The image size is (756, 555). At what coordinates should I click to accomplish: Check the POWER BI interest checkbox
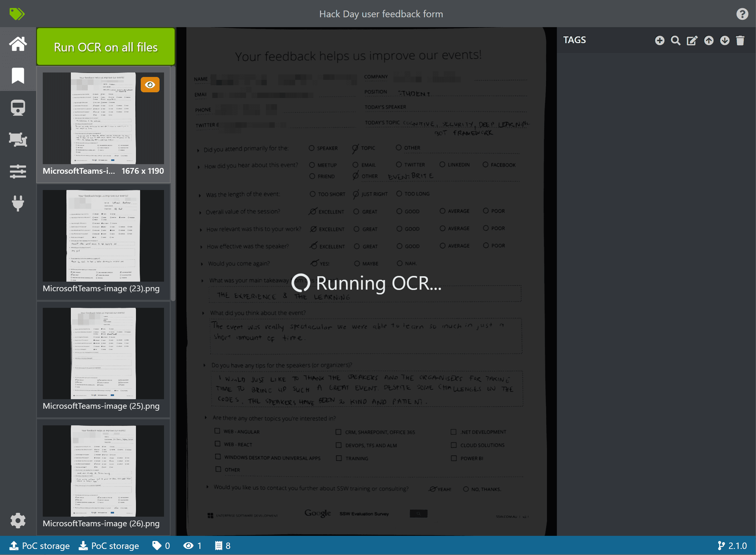[453, 458]
